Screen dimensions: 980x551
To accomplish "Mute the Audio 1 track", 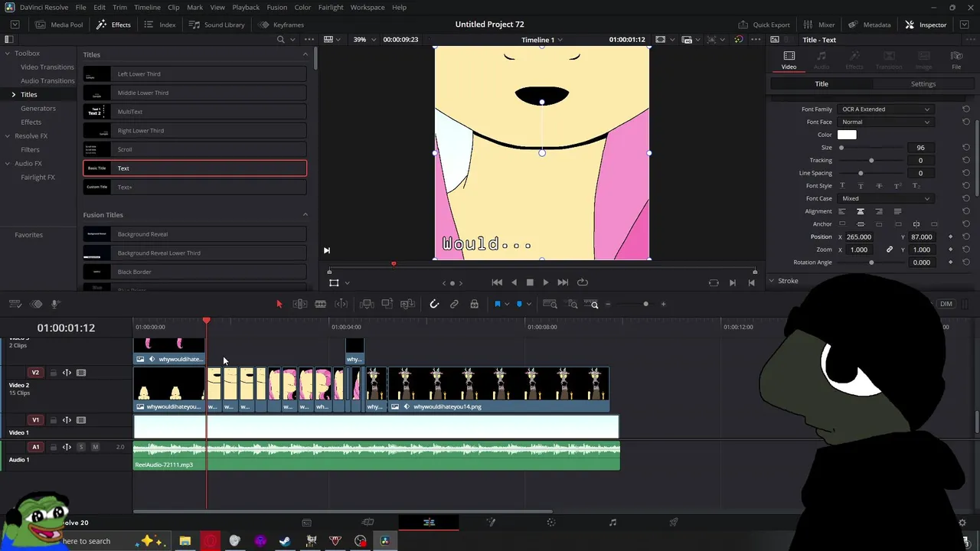I will [x=95, y=447].
